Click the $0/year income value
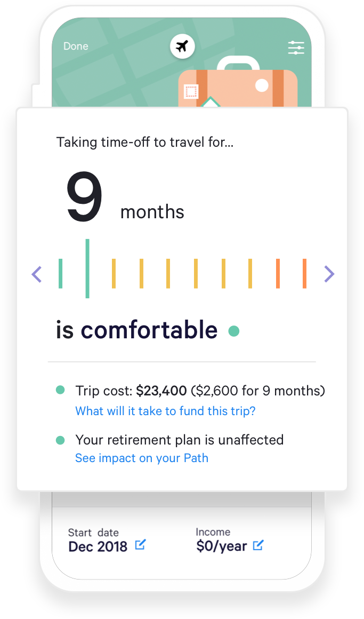The image size is (364, 619). point(221,546)
